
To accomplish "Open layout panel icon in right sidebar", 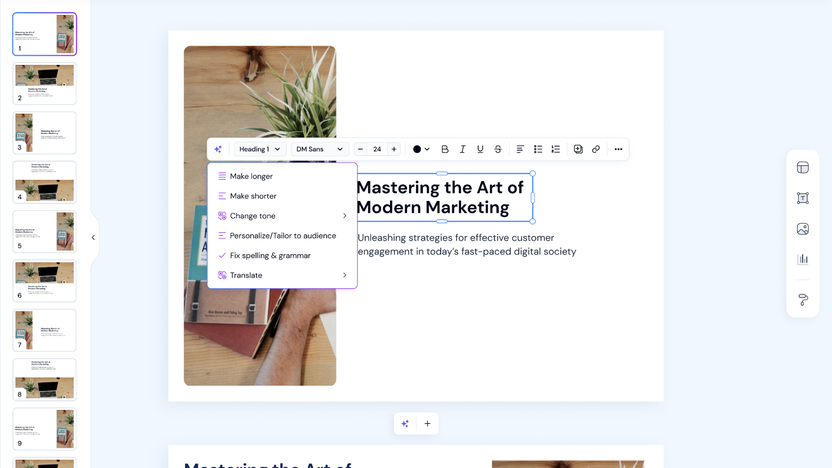I will (x=803, y=168).
